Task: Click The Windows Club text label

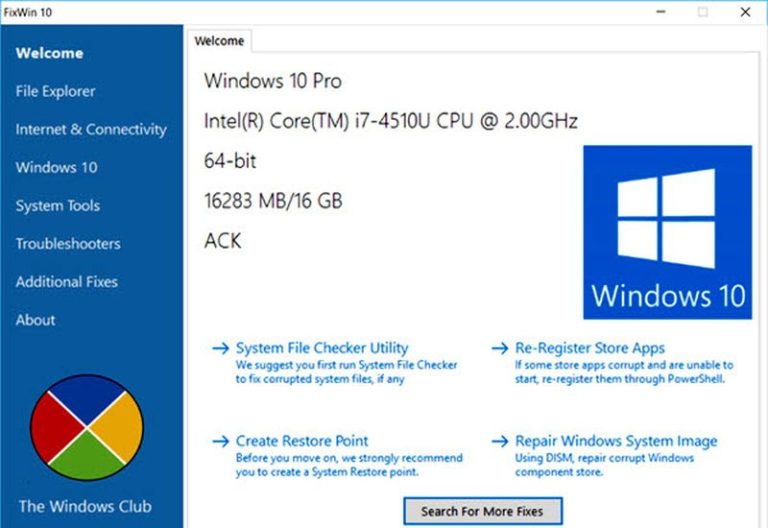Action: click(85, 506)
